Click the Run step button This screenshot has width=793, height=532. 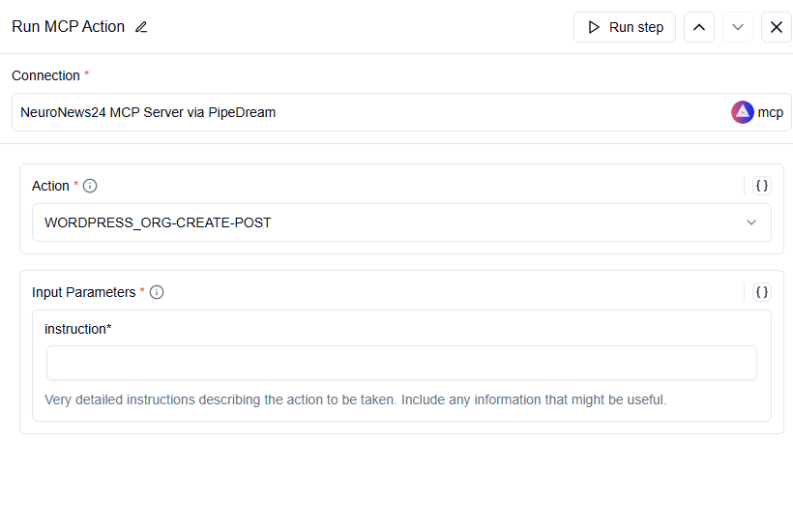[625, 27]
